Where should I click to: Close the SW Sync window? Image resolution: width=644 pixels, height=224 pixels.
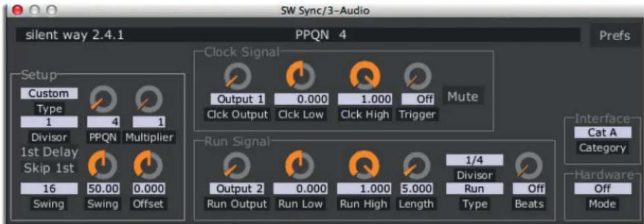(18, 10)
